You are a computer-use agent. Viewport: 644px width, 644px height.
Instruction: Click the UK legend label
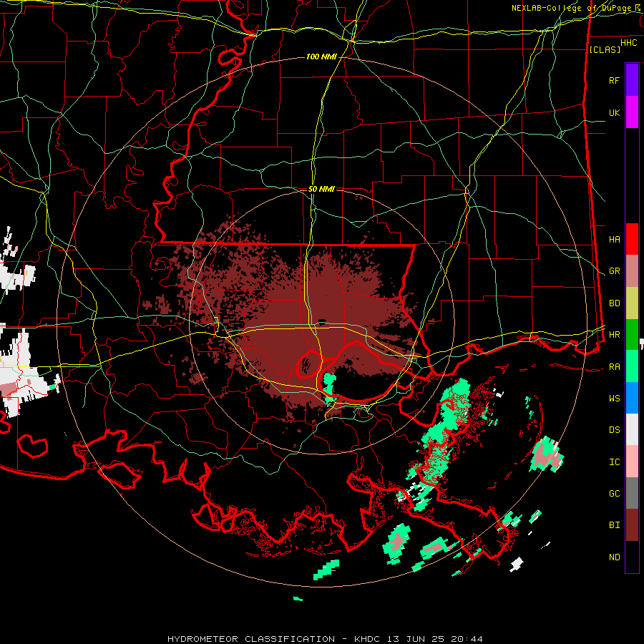(x=614, y=112)
